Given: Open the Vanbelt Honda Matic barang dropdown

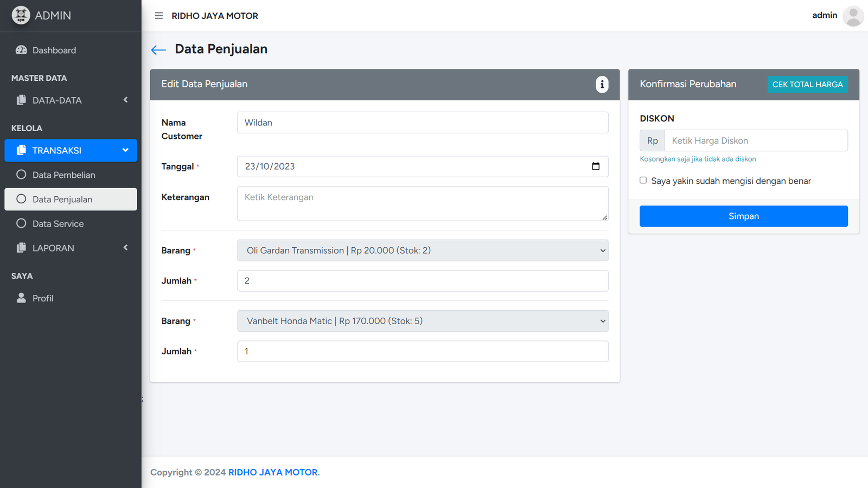Looking at the screenshot, I should coord(422,321).
